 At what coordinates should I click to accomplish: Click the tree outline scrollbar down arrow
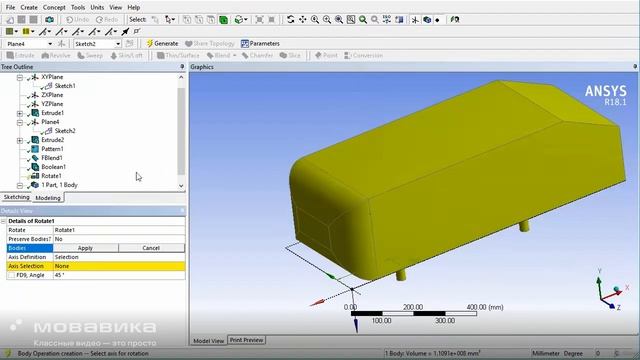coord(181,186)
